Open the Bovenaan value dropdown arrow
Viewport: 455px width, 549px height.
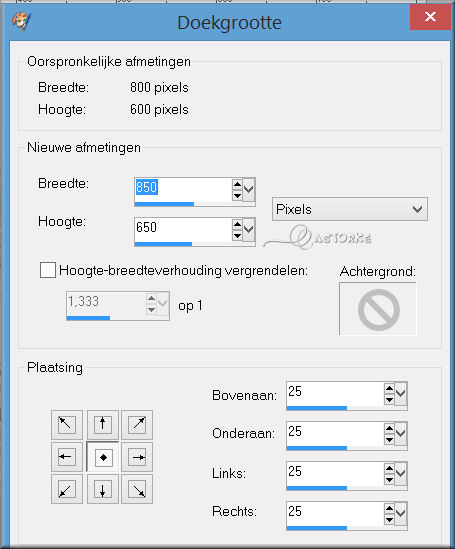(401, 394)
